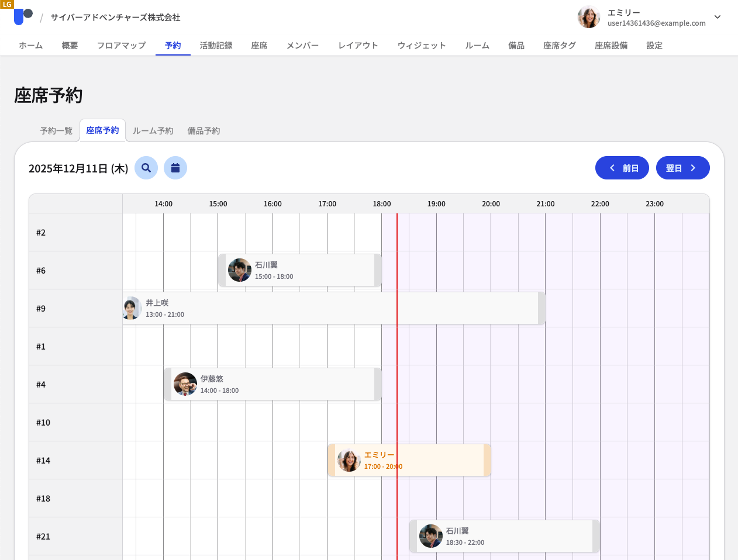Expand the user account dropdown chevron
This screenshot has width=738, height=560.
[x=718, y=18]
